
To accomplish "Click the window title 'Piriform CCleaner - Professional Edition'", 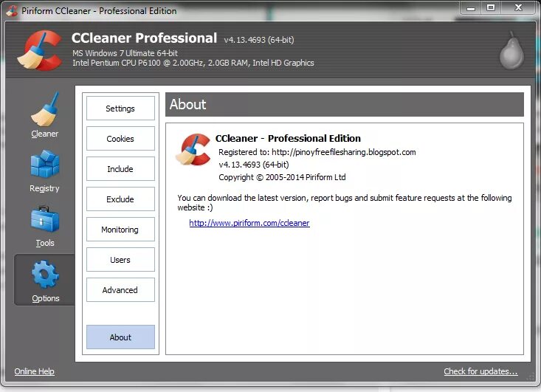I will (x=99, y=11).
